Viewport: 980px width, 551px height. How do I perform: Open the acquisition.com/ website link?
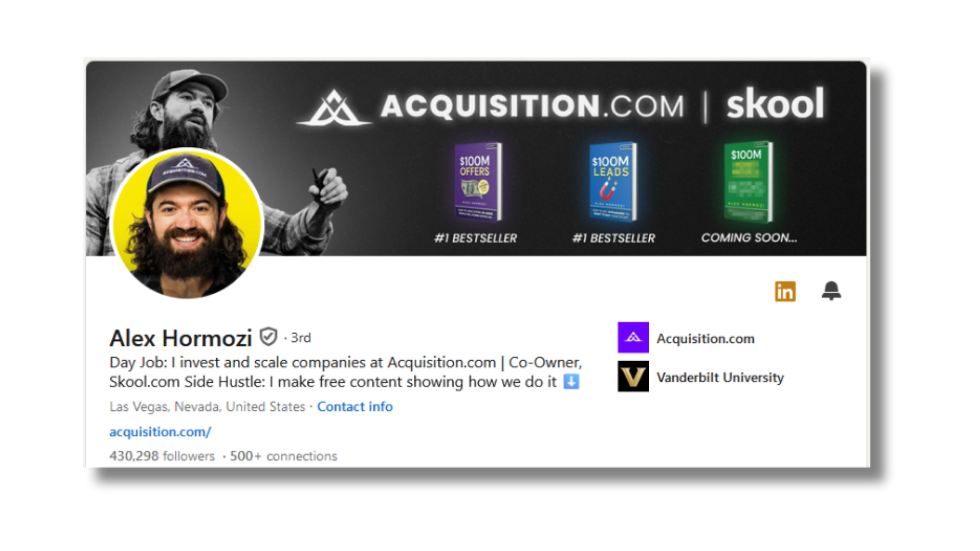click(x=160, y=432)
